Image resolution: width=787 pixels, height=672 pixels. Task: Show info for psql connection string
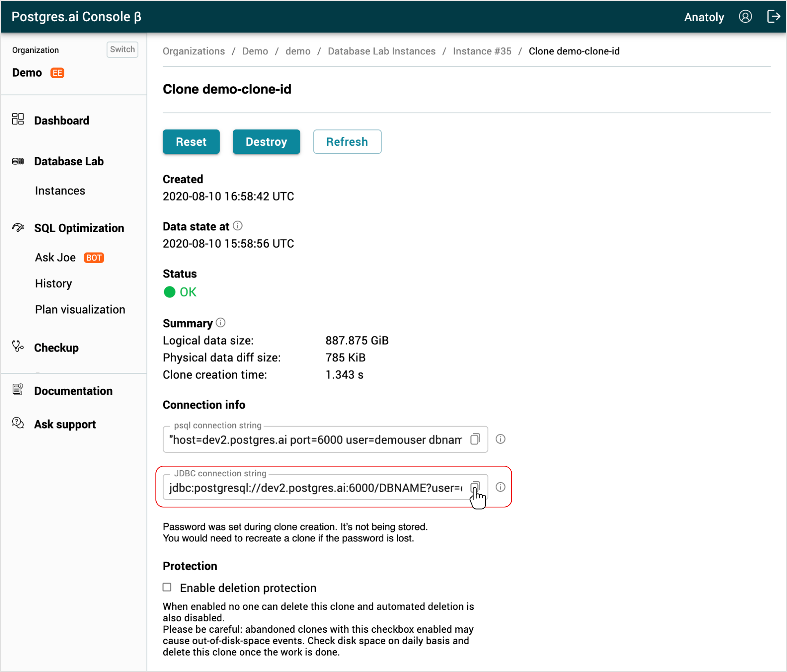(500, 439)
